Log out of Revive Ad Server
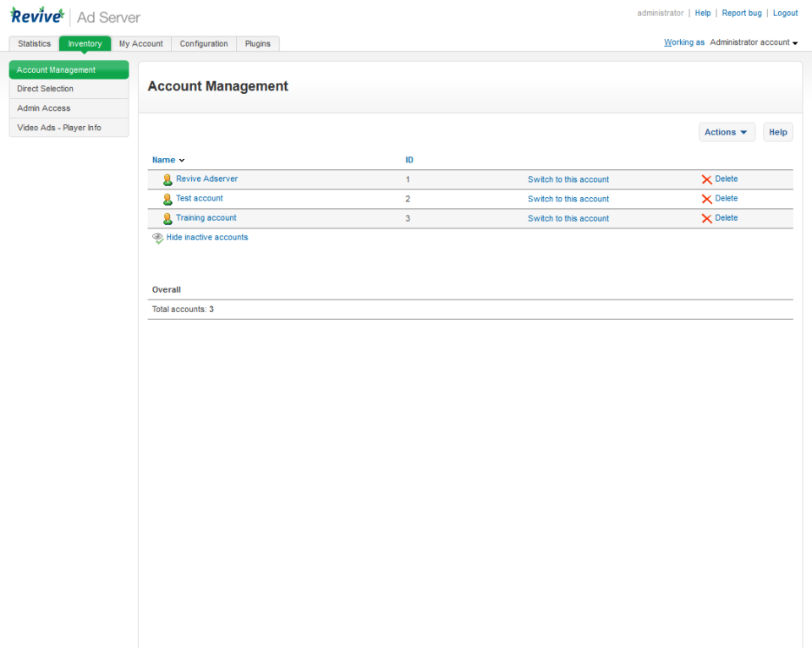Image resolution: width=812 pixels, height=648 pixels. (x=785, y=13)
